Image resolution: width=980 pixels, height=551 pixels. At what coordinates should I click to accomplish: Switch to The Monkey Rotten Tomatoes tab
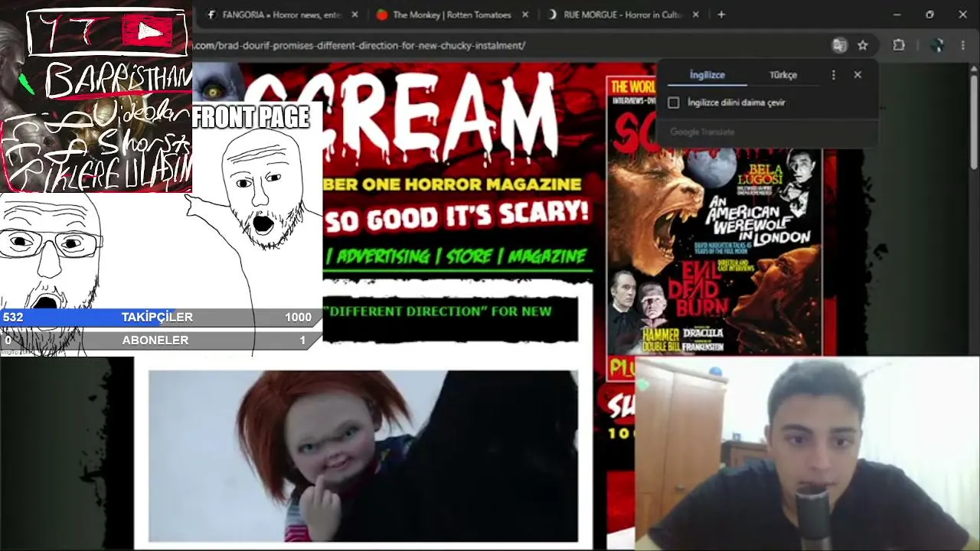coord(452,15)
